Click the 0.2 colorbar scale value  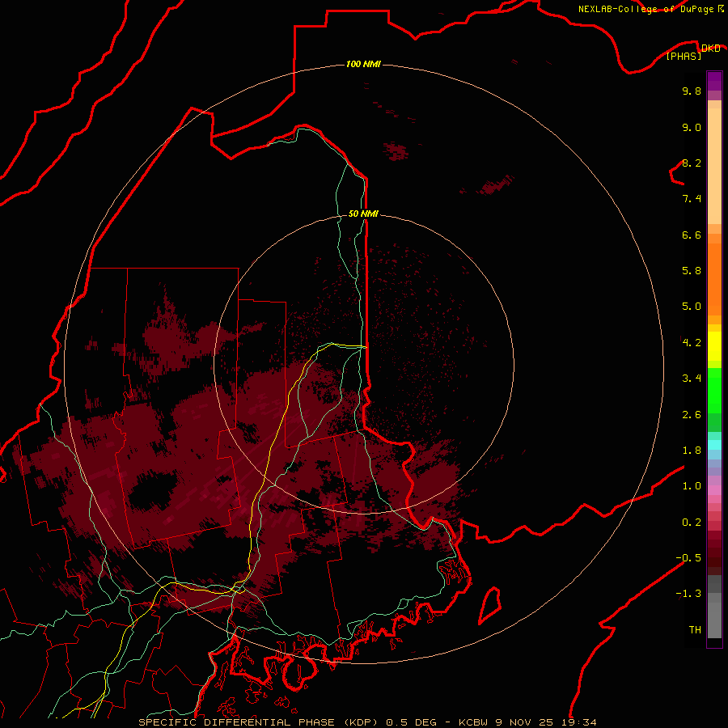click(692, 522)
